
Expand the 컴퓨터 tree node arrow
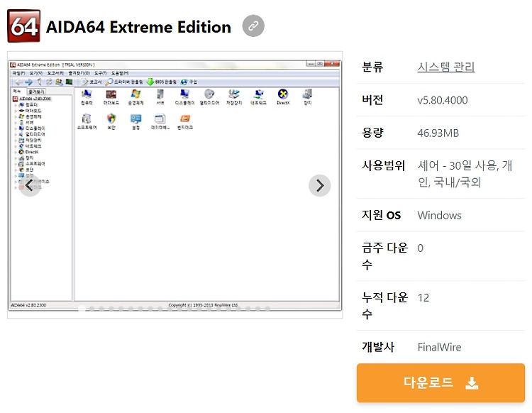[16, 105]
